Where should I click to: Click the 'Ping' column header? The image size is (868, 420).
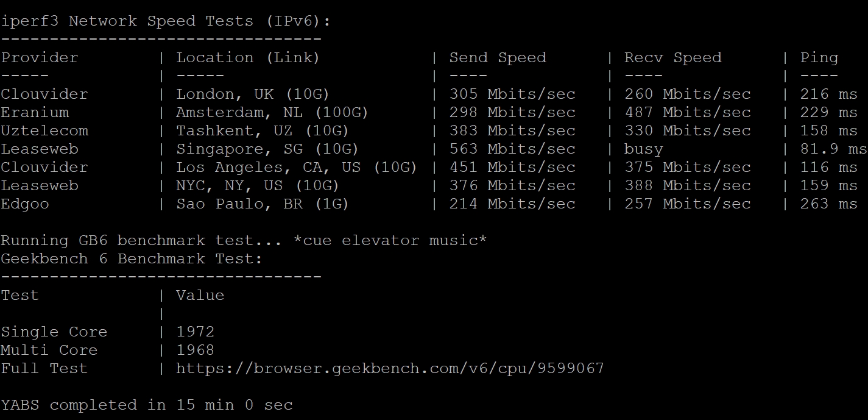click(x=819, y=58)
